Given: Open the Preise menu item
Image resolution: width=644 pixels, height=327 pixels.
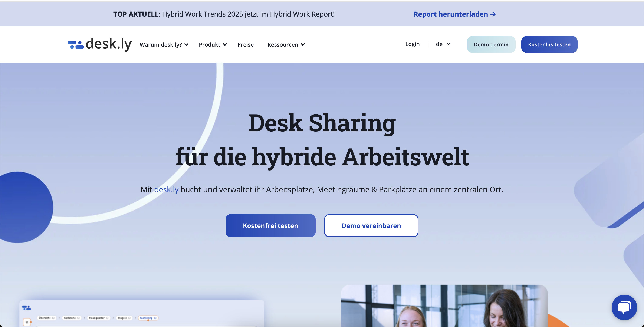Looking at the screenshot, I should [245, 44].
